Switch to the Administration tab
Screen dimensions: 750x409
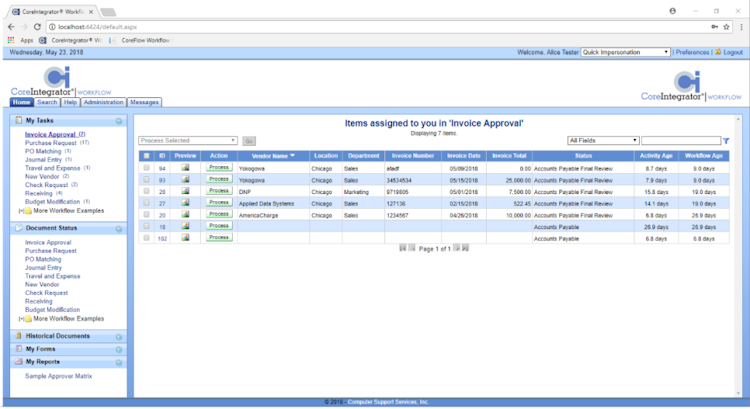pos(103,102)
